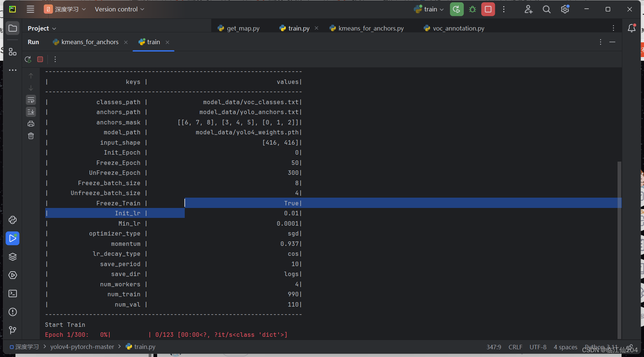Open the Problems tool window

pyautogui.click(x=13, y=312)
